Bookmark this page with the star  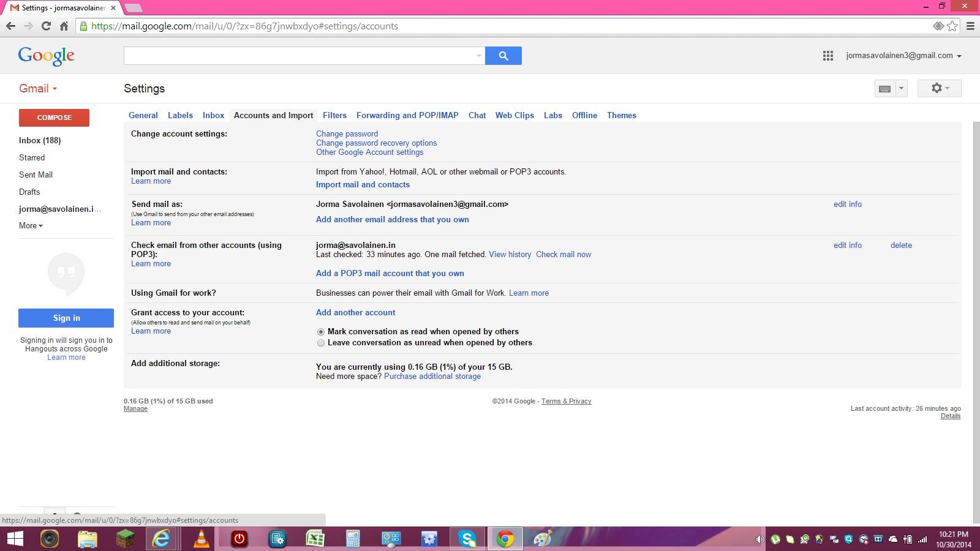[952, 26]
